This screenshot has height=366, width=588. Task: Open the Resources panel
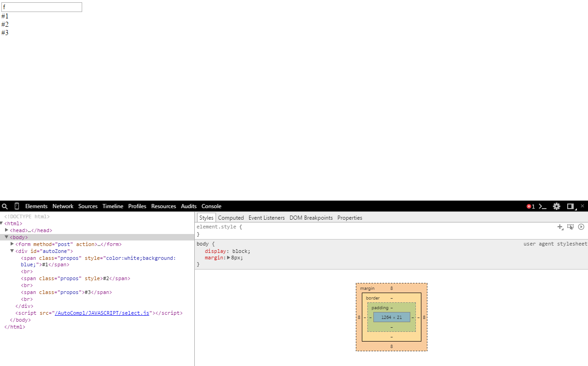pos(163,206)
